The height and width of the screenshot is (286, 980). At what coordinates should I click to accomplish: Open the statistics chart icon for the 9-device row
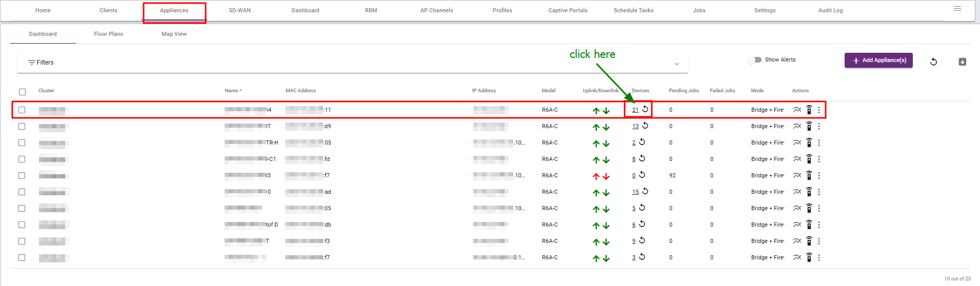797,241
